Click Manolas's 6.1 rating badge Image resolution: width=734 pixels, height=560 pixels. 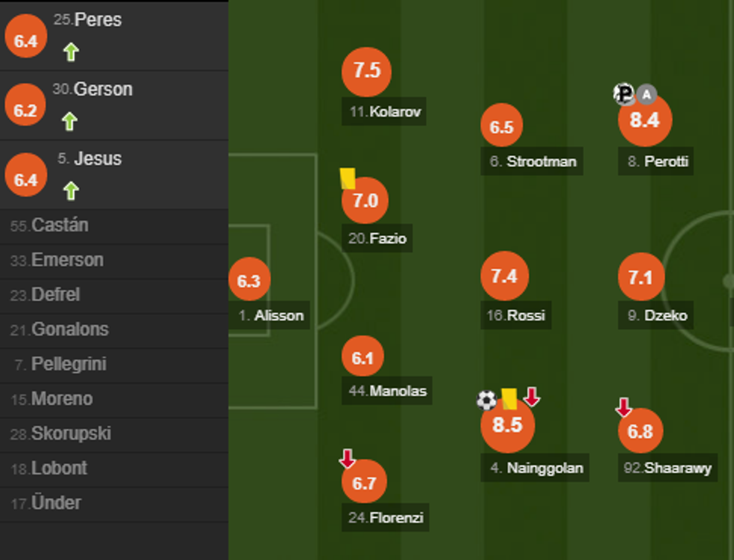(x=363, y=359)
